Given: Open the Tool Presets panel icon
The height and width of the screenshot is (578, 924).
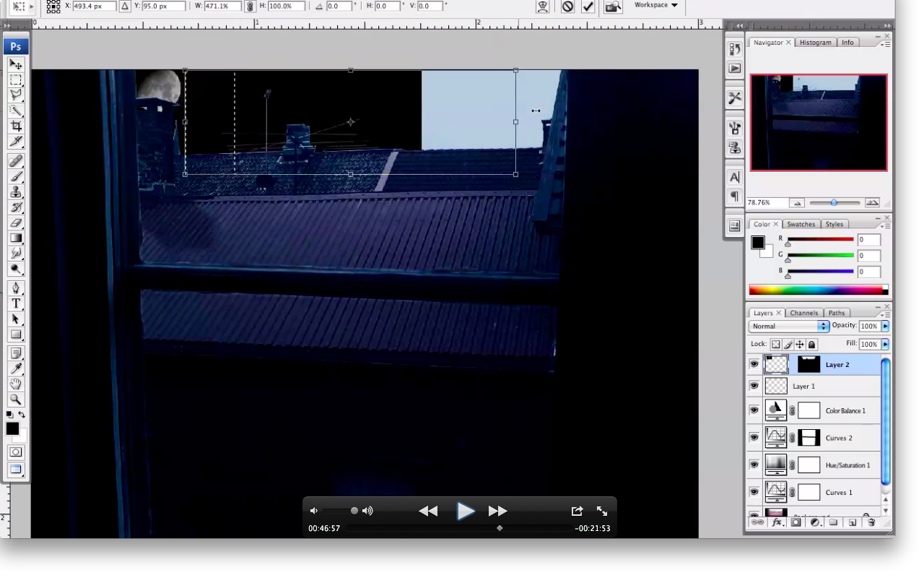Looking at the screenshot, I should click(735, 98).
